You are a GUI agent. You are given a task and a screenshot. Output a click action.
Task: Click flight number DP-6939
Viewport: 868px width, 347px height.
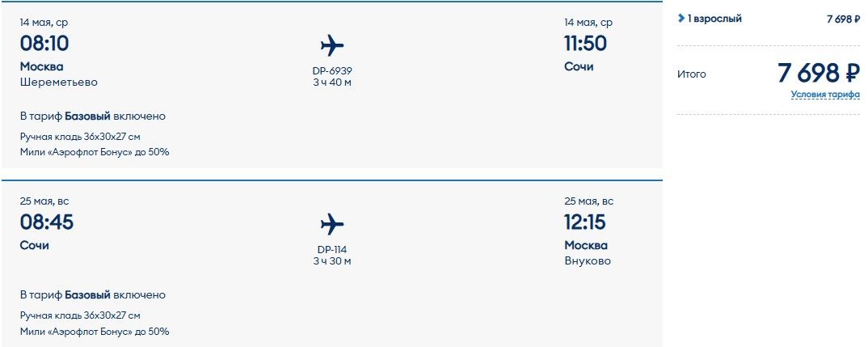pos(332,71)
